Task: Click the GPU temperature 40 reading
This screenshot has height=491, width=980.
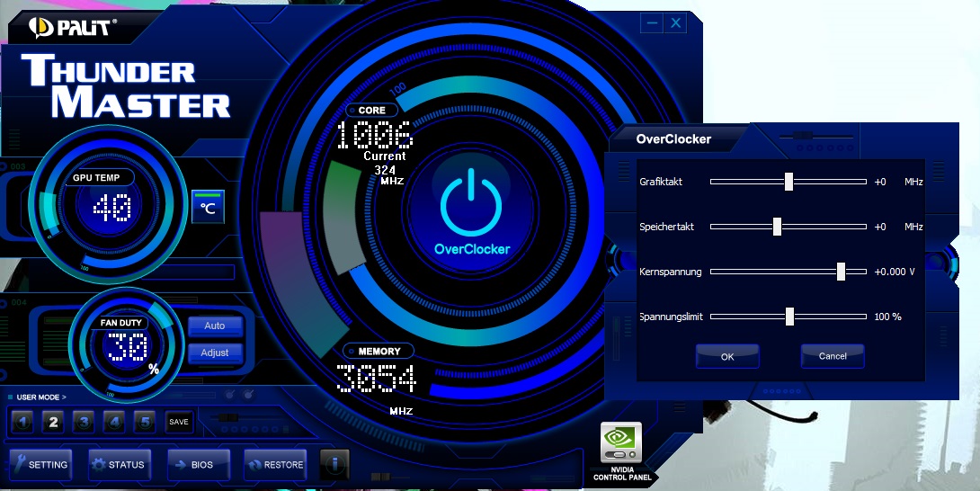Action: click(x=111, y=209)
